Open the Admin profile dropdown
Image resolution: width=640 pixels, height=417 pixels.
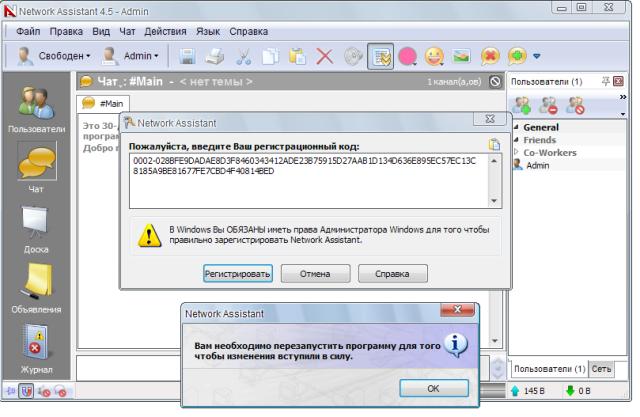(x=130, y=56)
